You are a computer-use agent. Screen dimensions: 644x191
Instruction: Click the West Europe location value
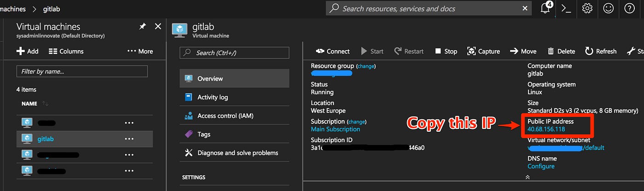[328, 111]
